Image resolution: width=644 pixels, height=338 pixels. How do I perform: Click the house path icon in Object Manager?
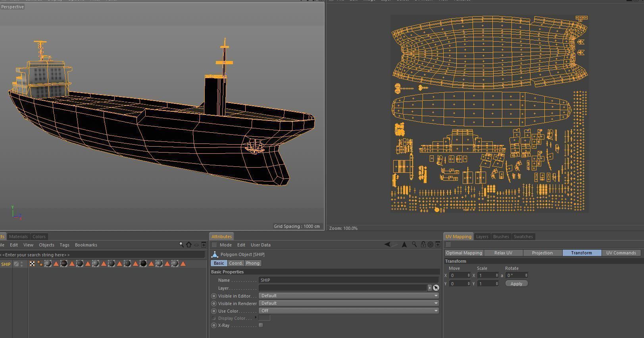pyautogui.click(x=189, y=245)
